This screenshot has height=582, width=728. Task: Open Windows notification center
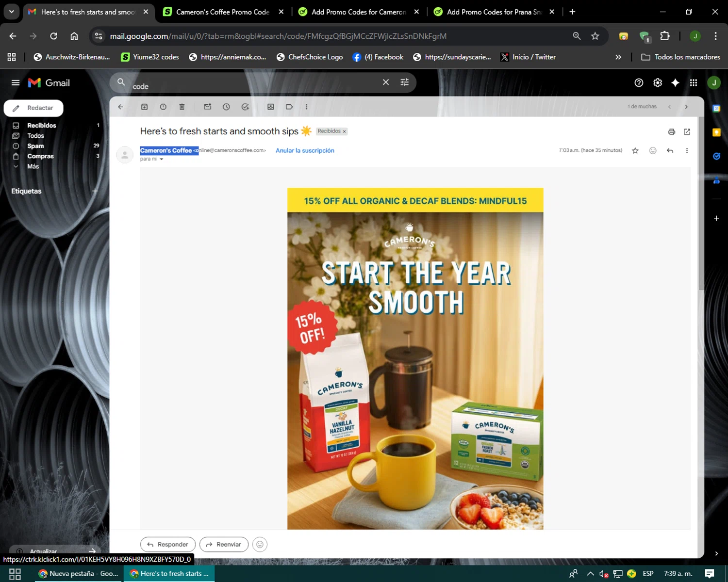pyautogui.click(x=710, y=574)
